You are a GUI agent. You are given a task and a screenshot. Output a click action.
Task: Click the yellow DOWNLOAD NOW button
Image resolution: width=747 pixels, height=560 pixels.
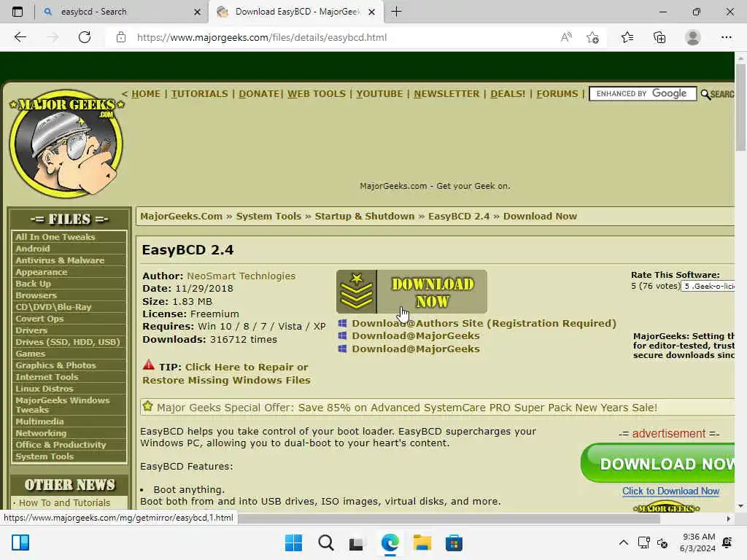pos(411,292)
